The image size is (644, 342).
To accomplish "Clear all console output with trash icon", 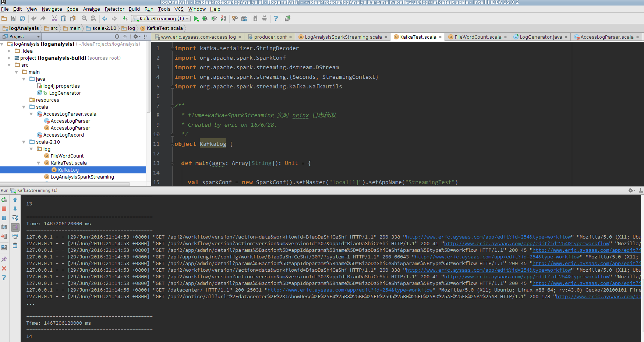I will (15, 246).
